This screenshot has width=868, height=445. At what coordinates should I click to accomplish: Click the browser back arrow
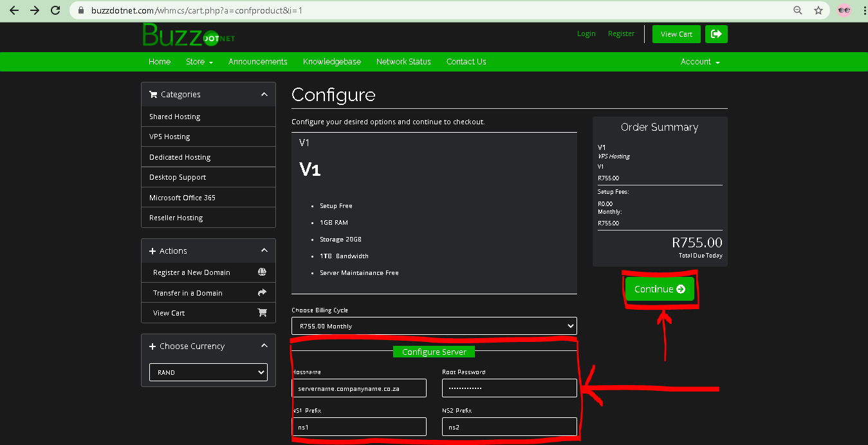point(14,10)
